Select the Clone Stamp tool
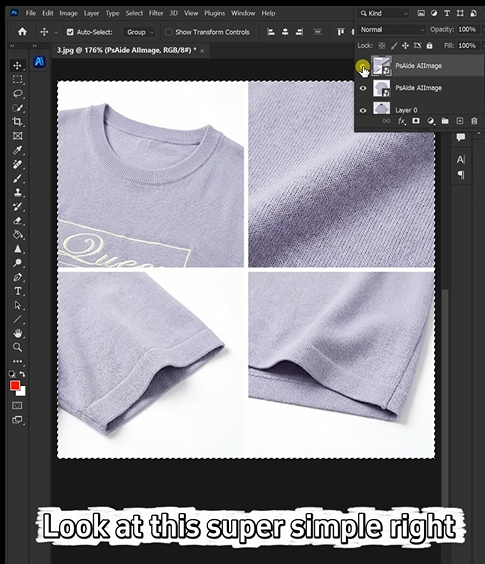485x564 pixels. (17, 192)
